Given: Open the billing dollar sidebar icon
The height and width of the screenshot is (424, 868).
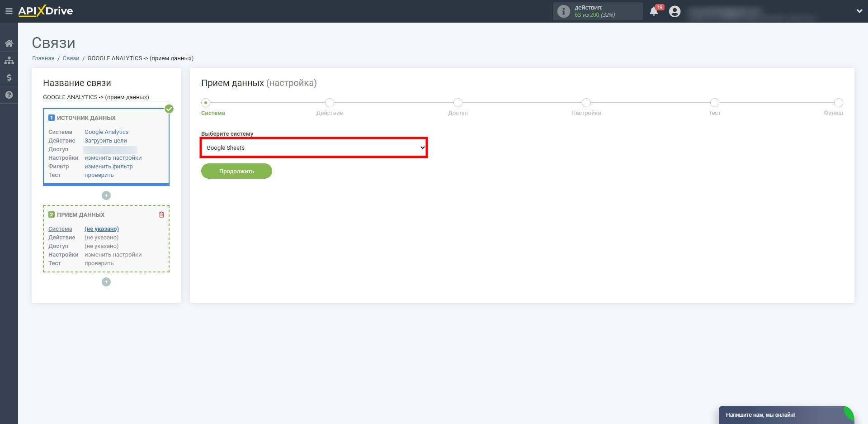Looking at the screenshot, I should (x=9, y=77).
